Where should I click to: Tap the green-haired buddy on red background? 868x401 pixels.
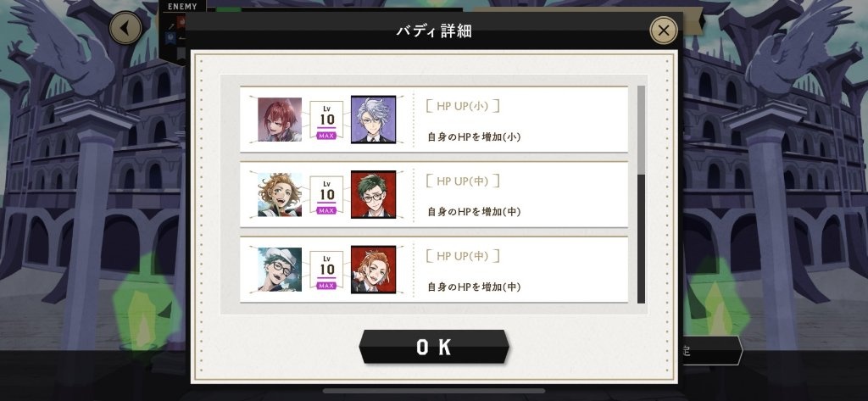click(373, 194)
